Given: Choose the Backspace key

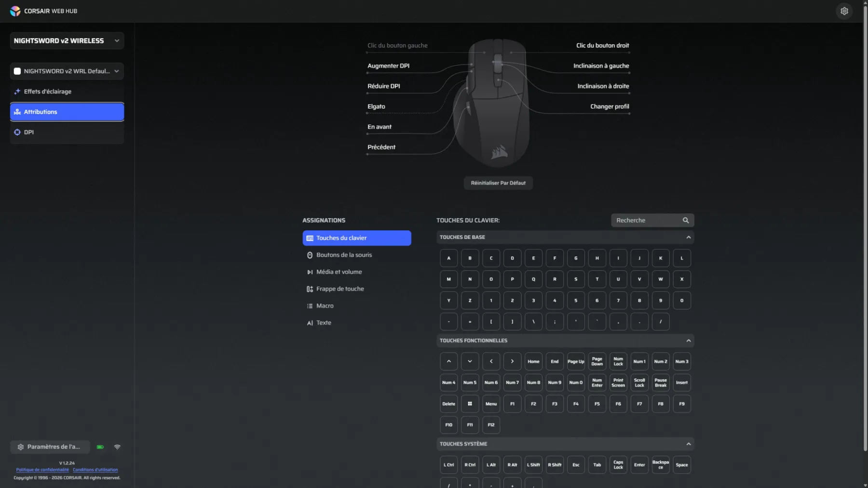Looking at the screenshot, I should coord(661,465).
